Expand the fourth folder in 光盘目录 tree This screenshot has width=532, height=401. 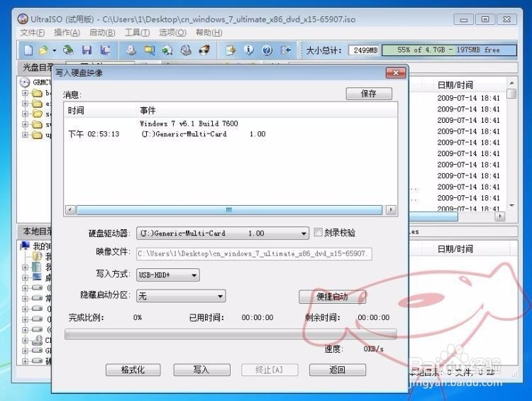coord(25,124)
